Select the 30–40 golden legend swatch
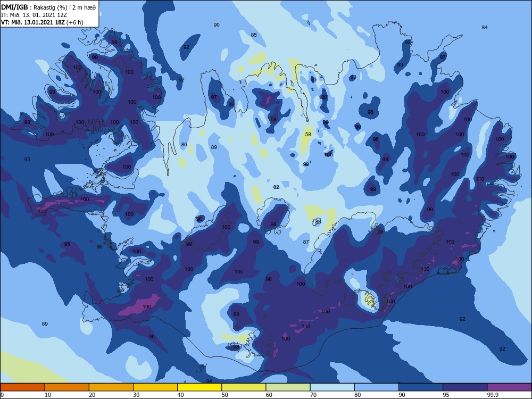Viewport: 532px width, 399px height. click(155, 387)
